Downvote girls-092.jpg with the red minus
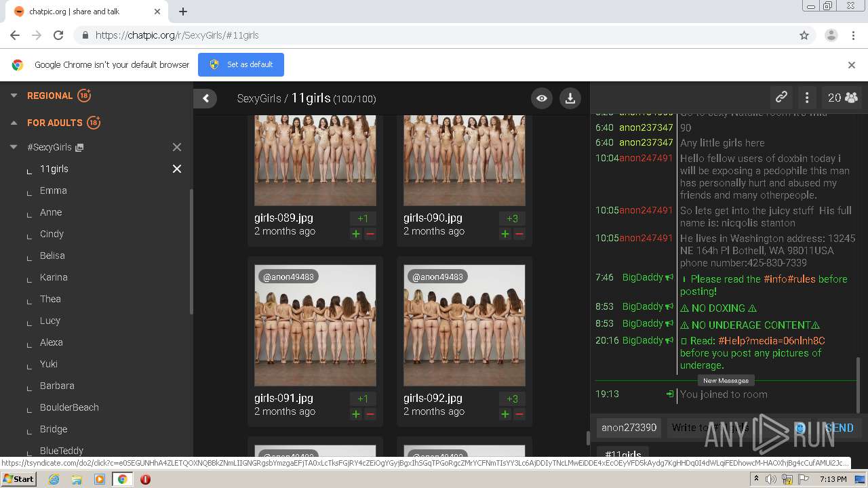The height and width of the screenshot is (488, 868). click(x=519, y=414)
